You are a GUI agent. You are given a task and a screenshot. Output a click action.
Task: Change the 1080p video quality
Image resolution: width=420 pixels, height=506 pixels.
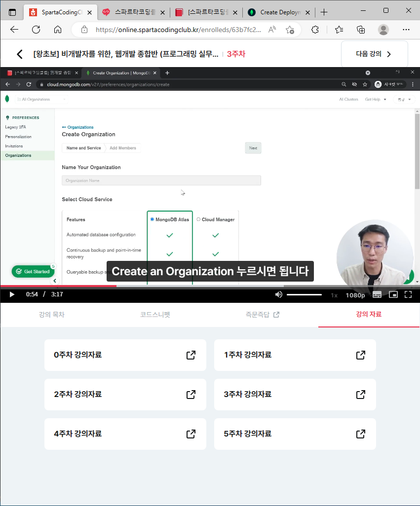[x=355, y=295]
